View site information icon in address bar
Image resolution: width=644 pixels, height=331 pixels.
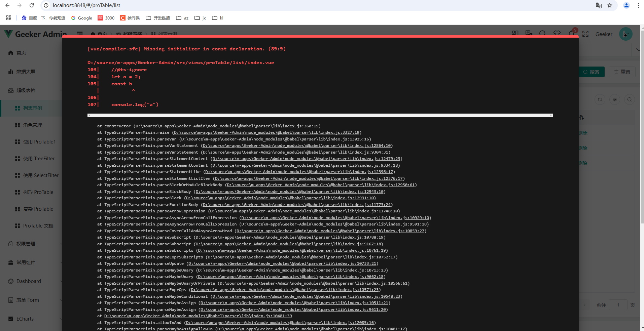click(46, 5)
